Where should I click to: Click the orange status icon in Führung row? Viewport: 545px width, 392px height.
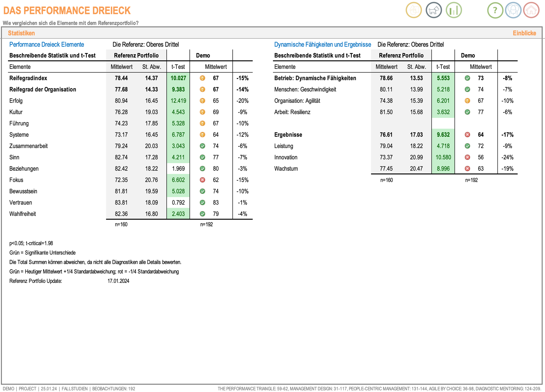click(x=202, y=123)
